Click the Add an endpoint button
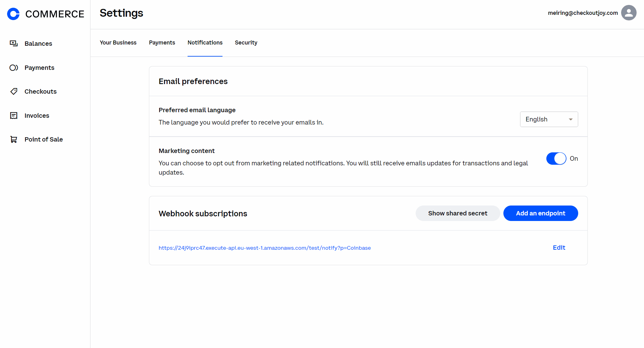 click(541, 213)
